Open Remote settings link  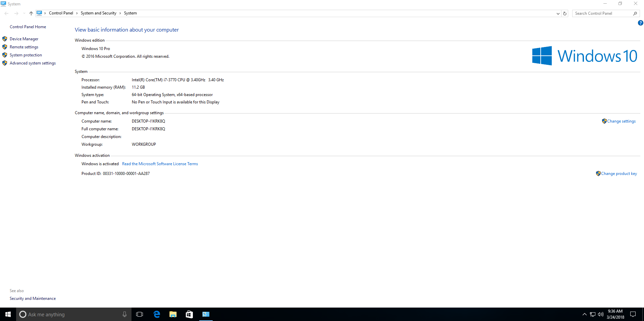[24, 47]
